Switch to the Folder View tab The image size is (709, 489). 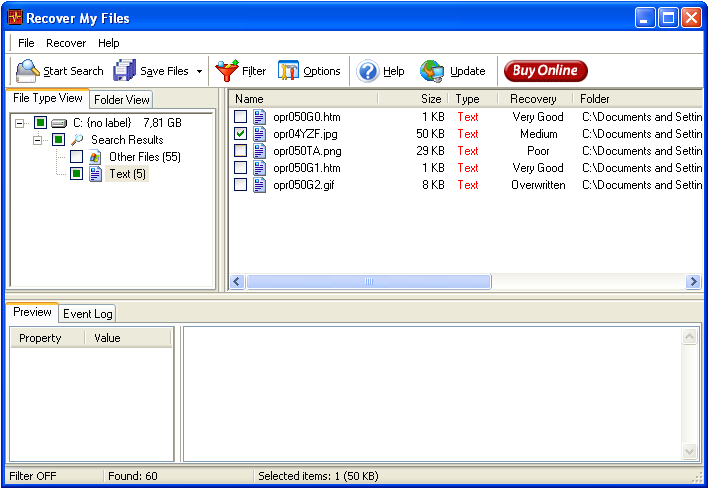[x=121, y=100]
